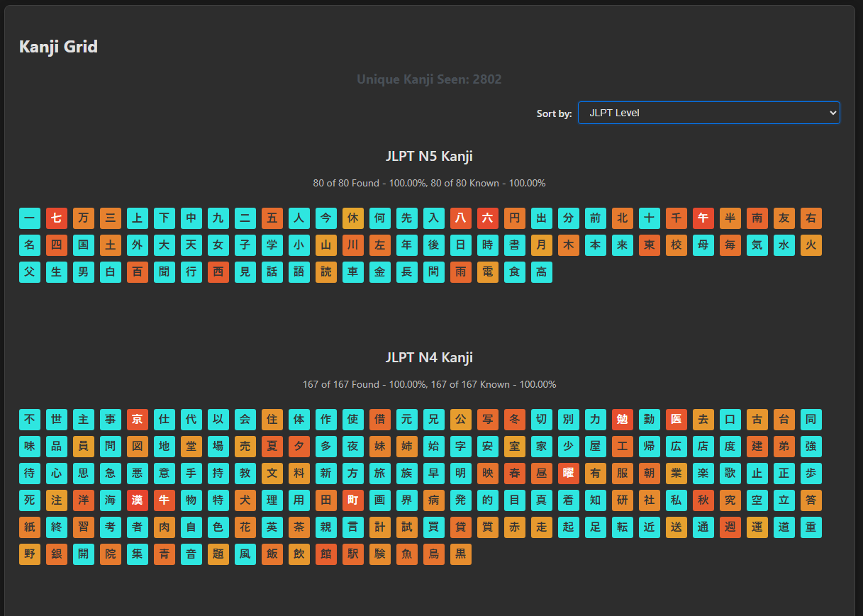The width and height of the screenshot is (863, 616).
Task: Click the 火 kanji tile
Action: [811, 245]
